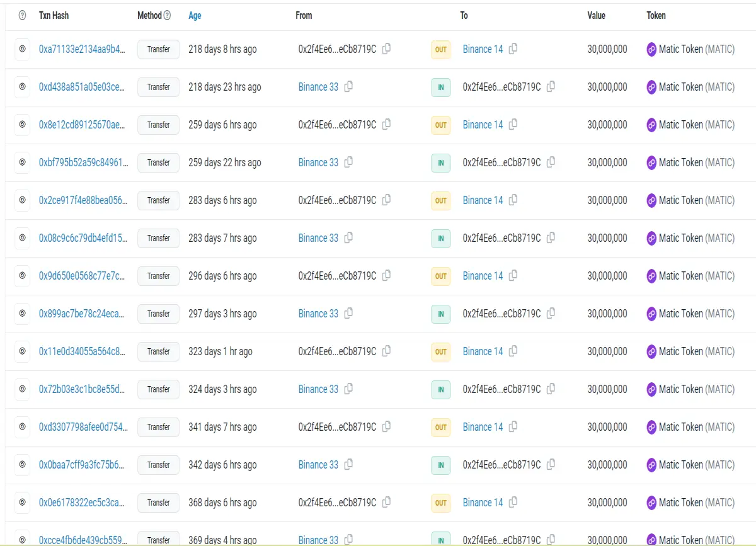Copy Binance 33 address in 342 days 6 hrs row
Screen dimensions: 756x546
point(348,464)
